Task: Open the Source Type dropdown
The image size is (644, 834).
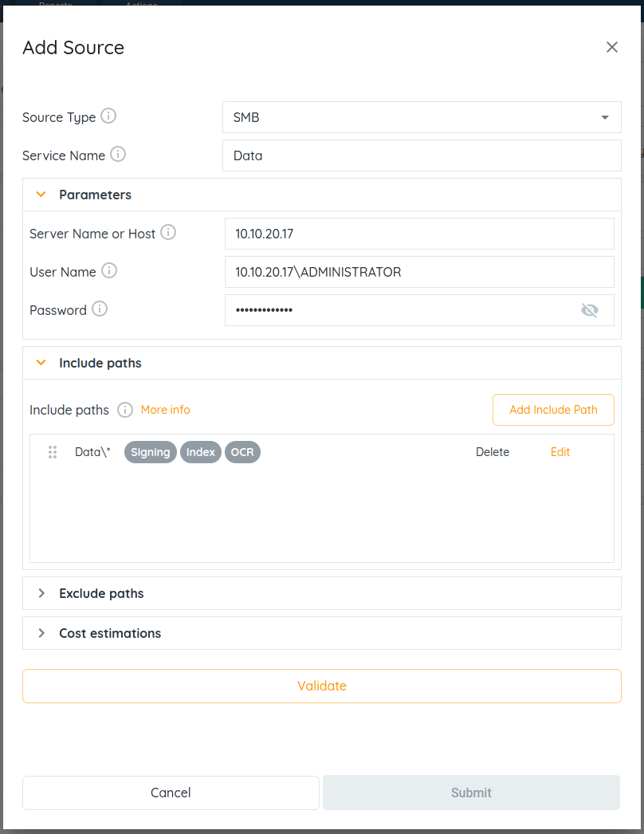Action: coord(422,117)
